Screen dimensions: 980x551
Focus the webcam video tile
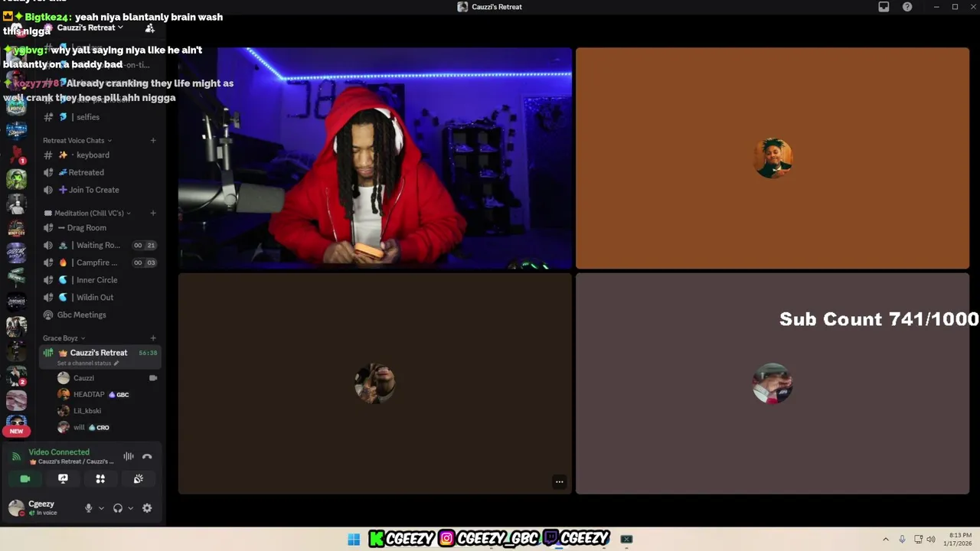tap(375, 158)
